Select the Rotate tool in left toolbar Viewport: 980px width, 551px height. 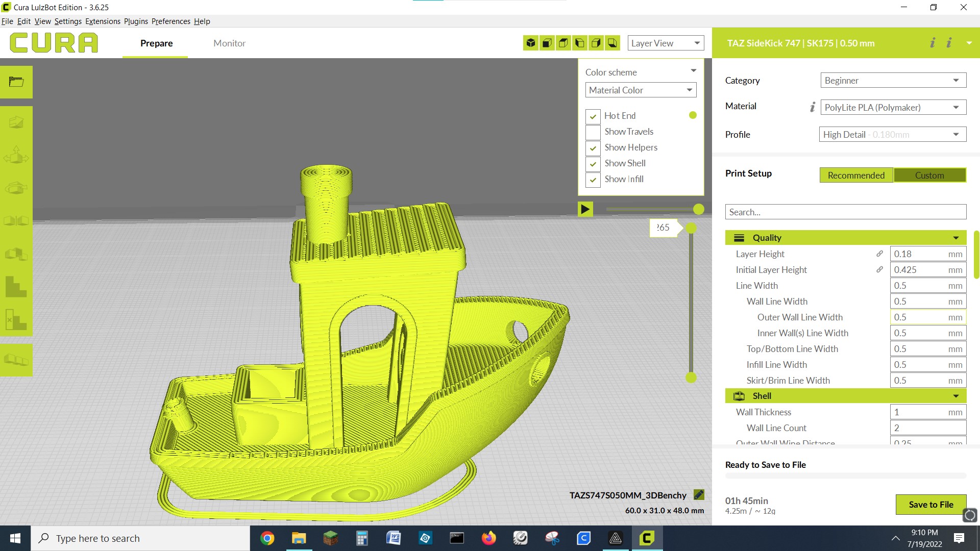[16, 188]
